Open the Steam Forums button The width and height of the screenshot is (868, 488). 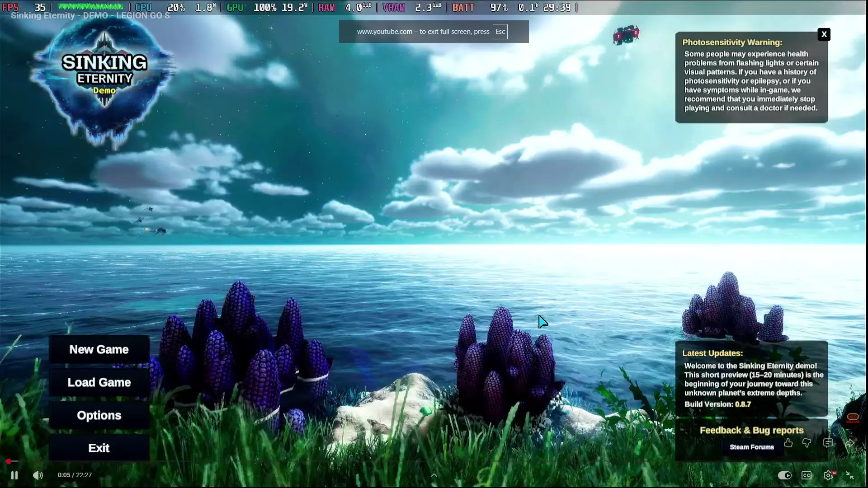click(x=752, y=447)
